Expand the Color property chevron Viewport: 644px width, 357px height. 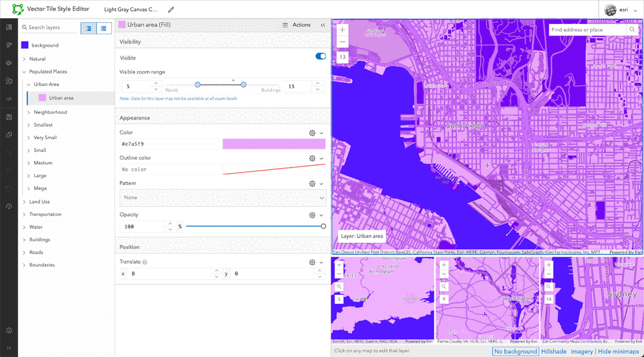pyautogui.click(x=322, y=133)
